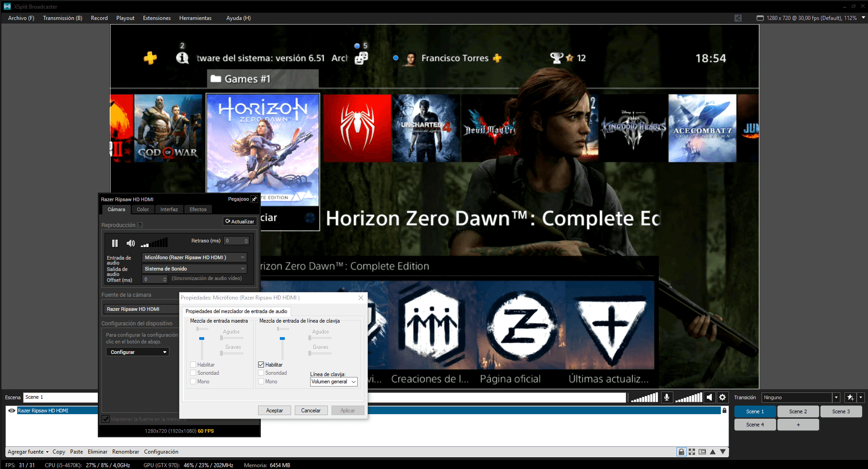Open the arrow dropdown next to the star icon

pyautogui.click(x=860, y=397)
